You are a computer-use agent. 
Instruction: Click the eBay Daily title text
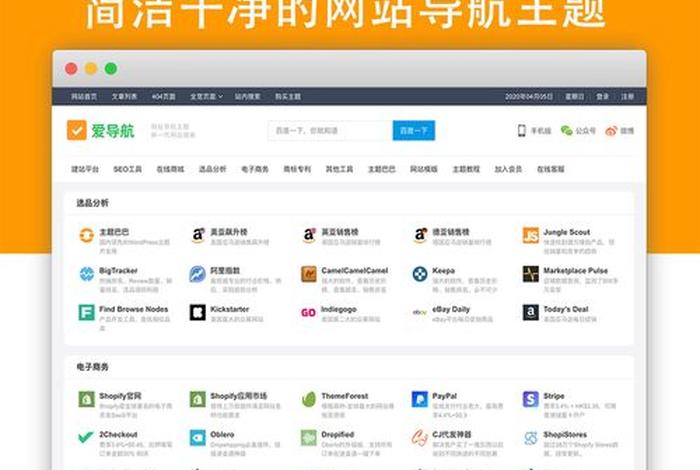pos(451,309)
